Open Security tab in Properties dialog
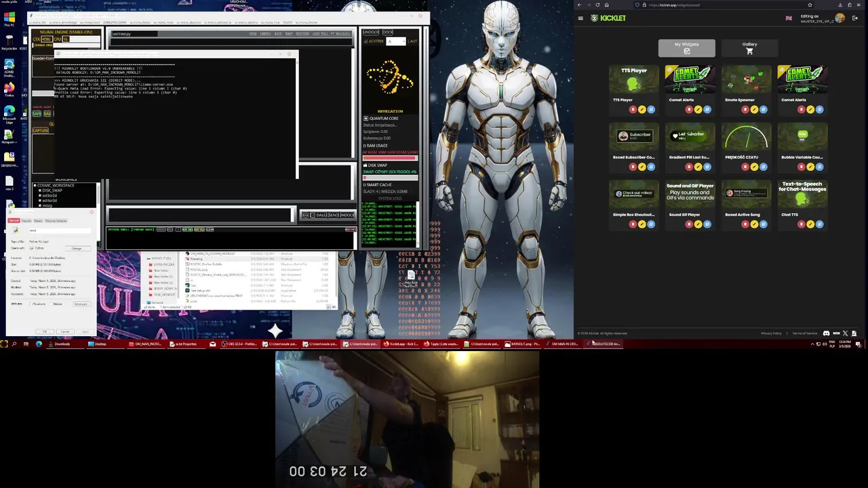 26,221
